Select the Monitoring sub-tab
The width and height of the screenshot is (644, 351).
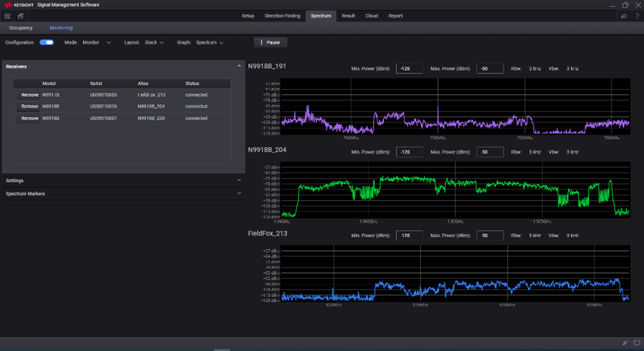pos(61,28)
